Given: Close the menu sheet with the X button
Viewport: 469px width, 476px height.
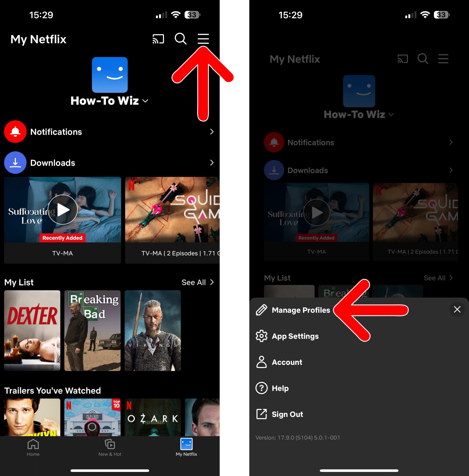Looking at the screenshot, I should click(457, 309).
